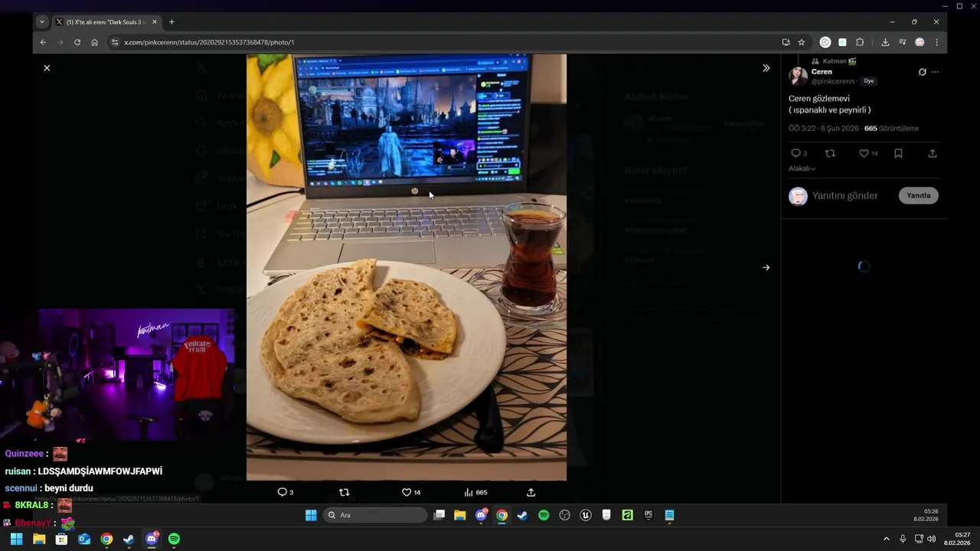980x551 pixels.
Task: Show hidden icons in system tray
Action: [x=887, y=539]
